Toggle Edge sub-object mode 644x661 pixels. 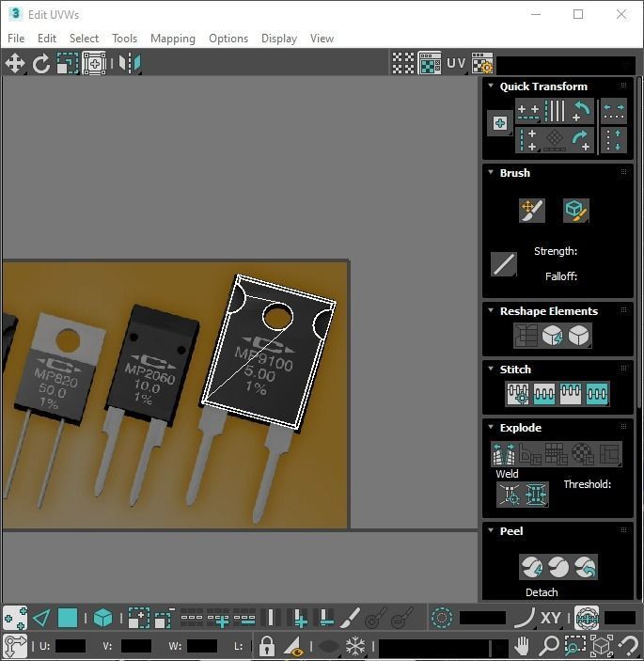(x=41, y=619)
